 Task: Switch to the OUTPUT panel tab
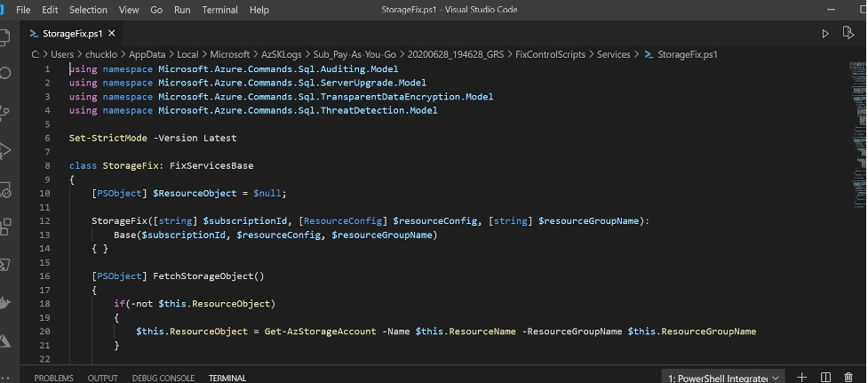pyautogui.click(x=102, y=378)
